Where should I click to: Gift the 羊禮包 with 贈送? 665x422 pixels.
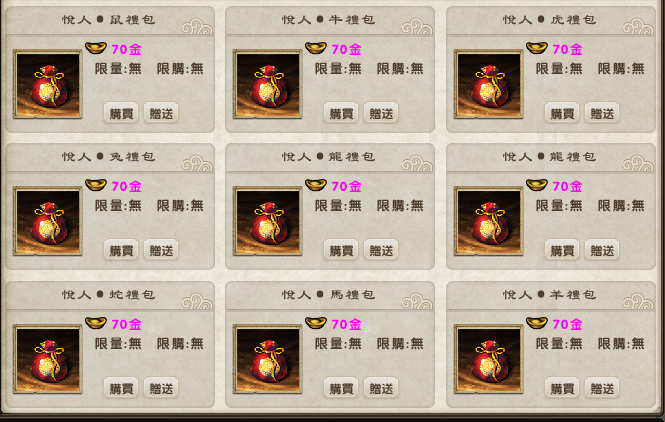point(602,388)
